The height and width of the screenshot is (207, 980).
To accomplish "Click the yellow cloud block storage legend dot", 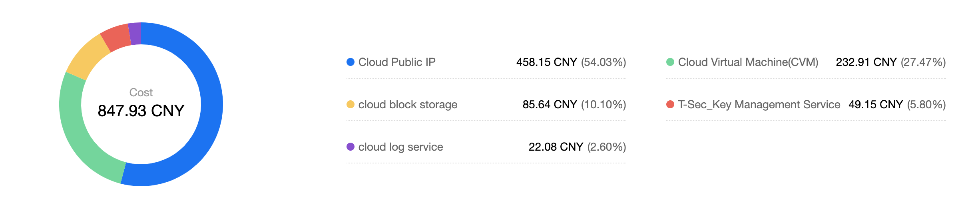I will coord(351,104).
